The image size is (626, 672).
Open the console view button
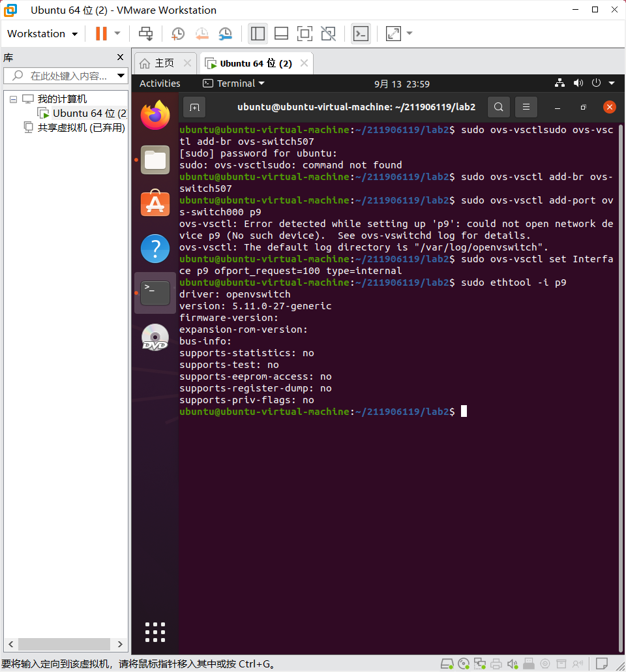pos(361,33)
